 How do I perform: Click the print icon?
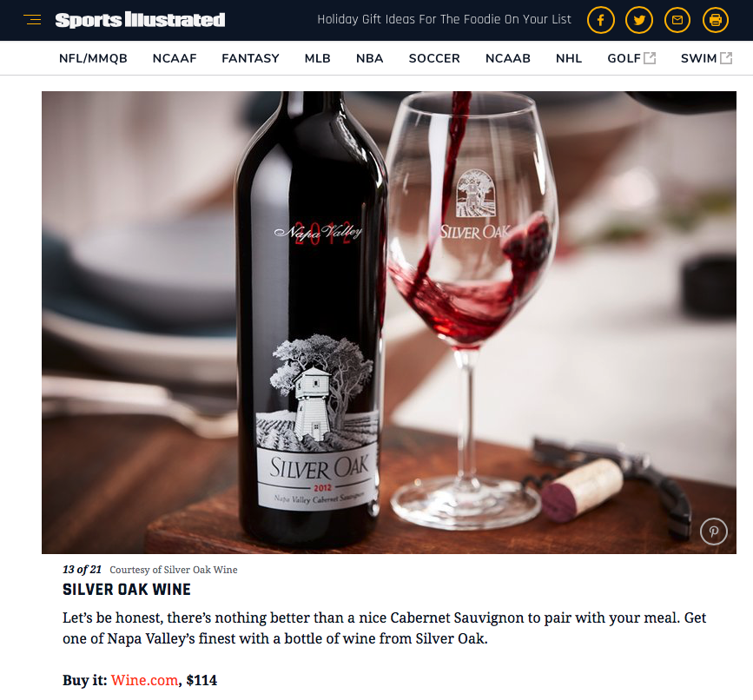(716, 20)
